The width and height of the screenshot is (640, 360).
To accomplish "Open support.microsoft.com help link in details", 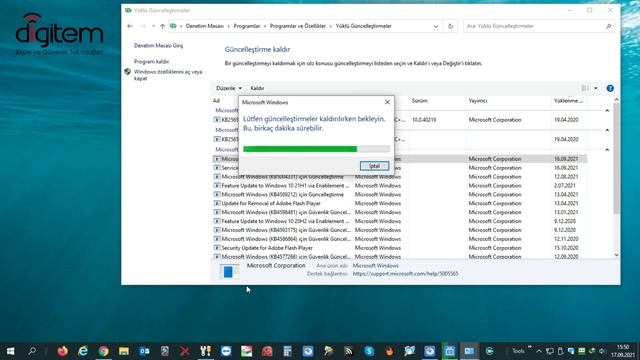I will pyautogui.click(x=405, y=274).
